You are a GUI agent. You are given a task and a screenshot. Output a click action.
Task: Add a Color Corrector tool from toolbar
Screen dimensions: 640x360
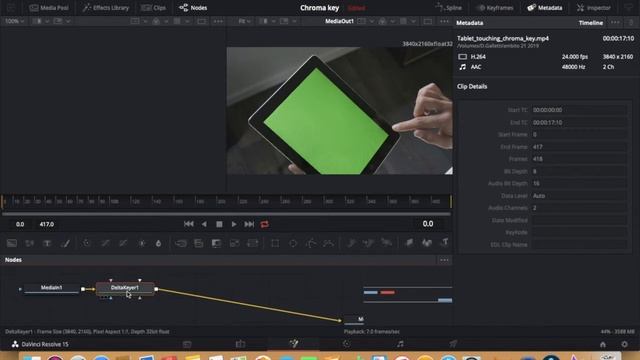(86, 243)
